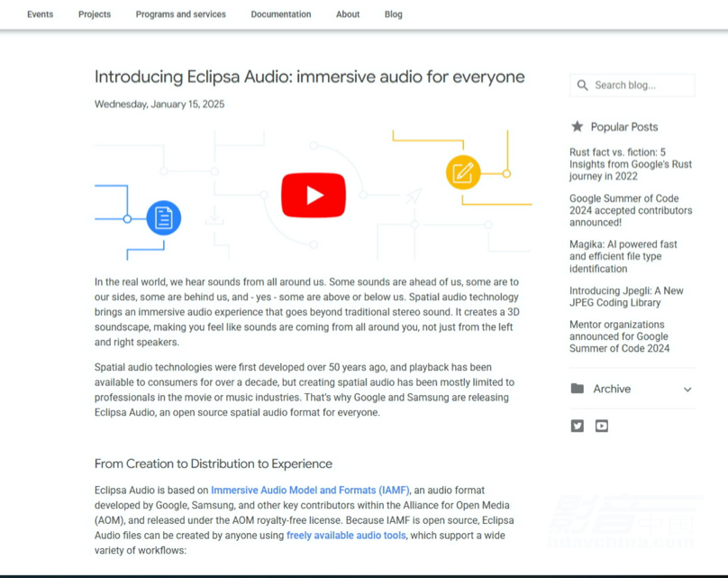Screen dimensions: 728x578
Task: Open the About menu
Action: click(348, 14)
